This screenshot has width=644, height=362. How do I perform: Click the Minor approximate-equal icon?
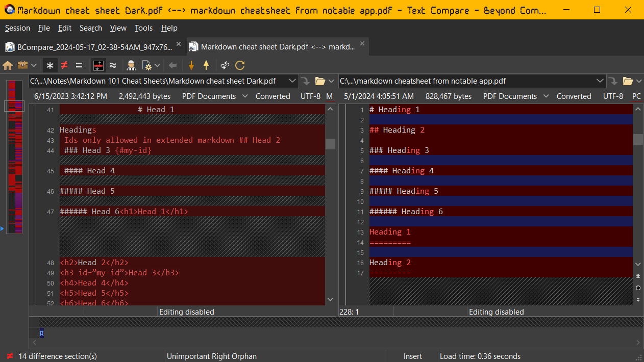click(113, 65)
